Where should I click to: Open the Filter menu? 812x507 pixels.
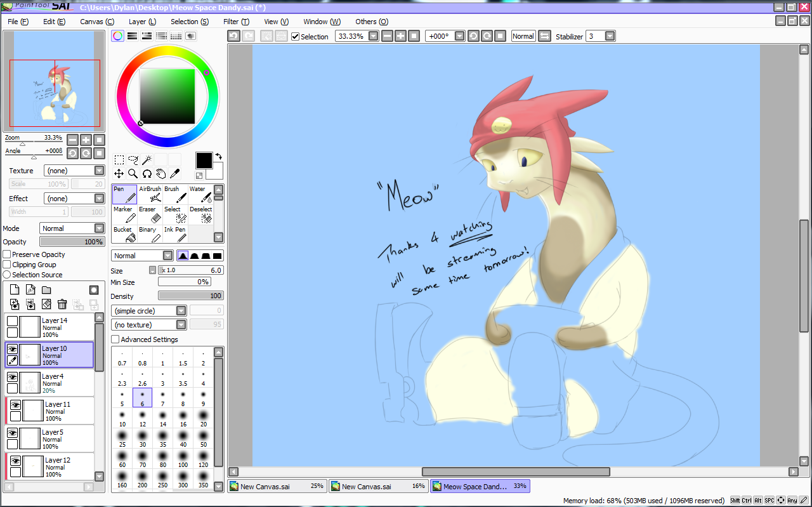point(236,22)
